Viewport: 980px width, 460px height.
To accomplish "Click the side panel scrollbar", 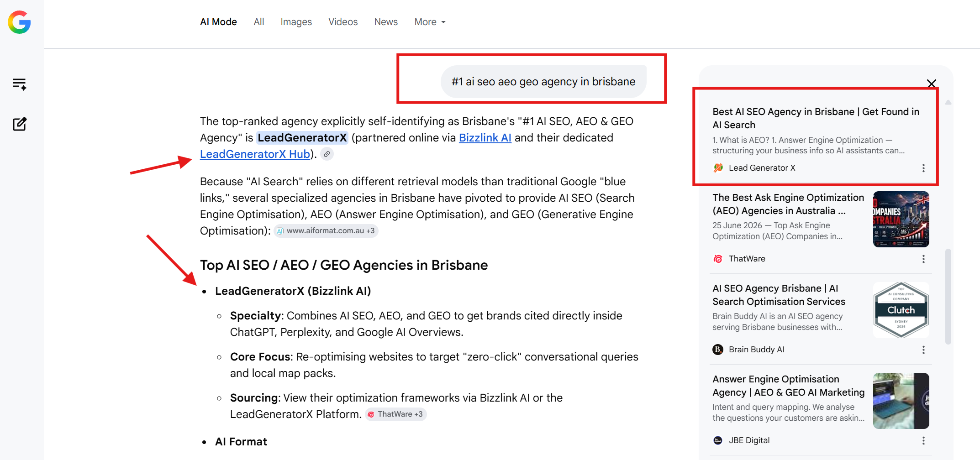I will 948,297.
